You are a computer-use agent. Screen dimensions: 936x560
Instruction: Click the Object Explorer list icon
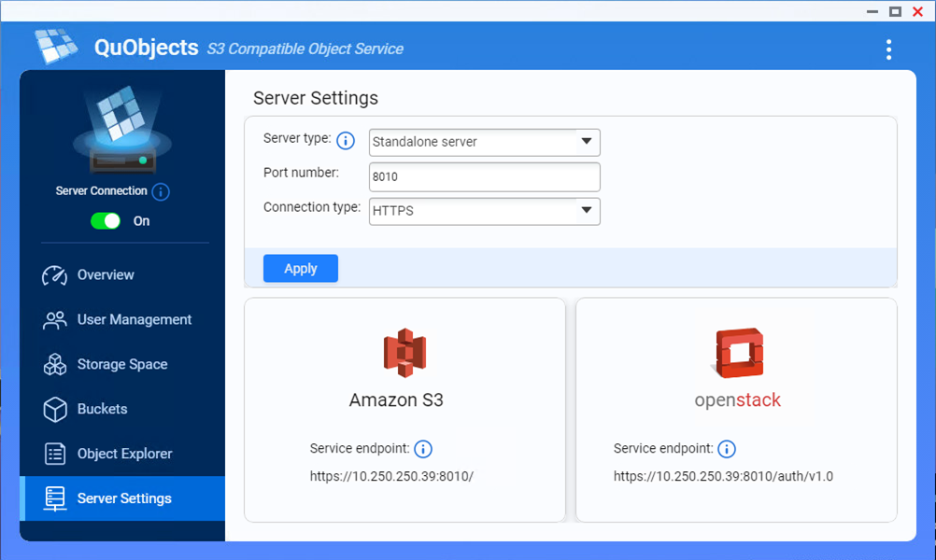pyautogui.click(x=55, y=454)
